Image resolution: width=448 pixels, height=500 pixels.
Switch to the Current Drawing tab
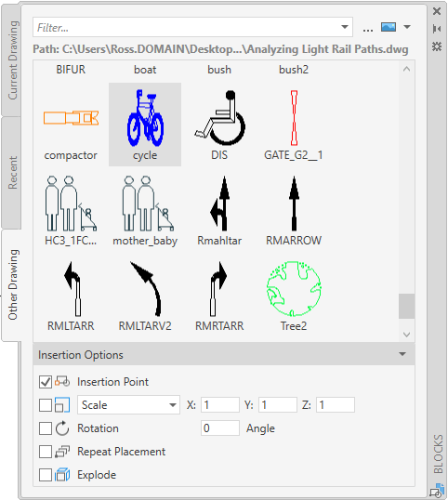[x=12, y=60]
